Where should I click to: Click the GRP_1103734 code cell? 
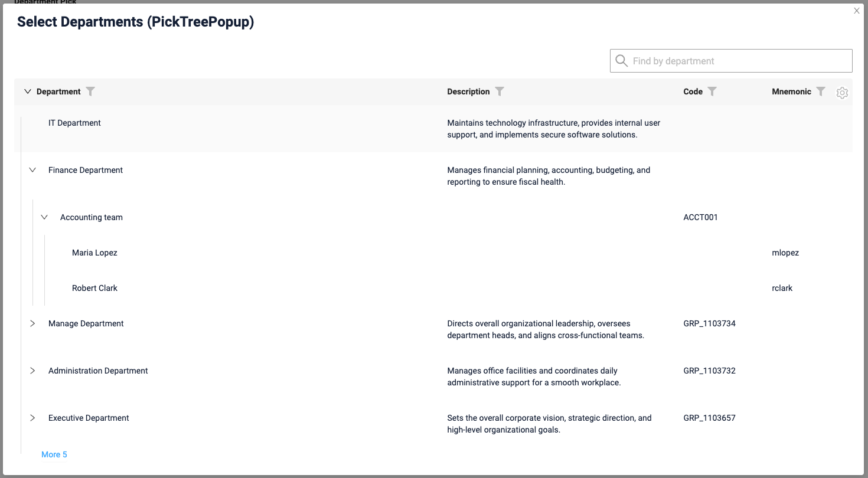point(709,323)
